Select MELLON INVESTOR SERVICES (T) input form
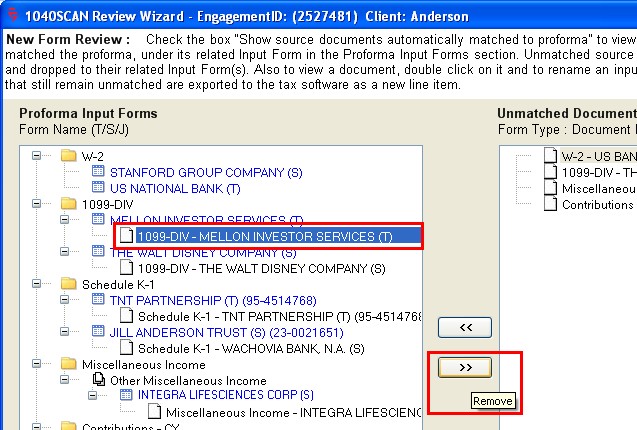637x430 pixels. coord(206,219)
